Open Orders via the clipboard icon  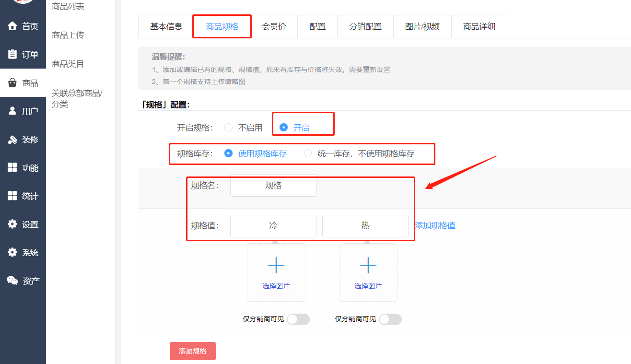click(x=12, y=54)
